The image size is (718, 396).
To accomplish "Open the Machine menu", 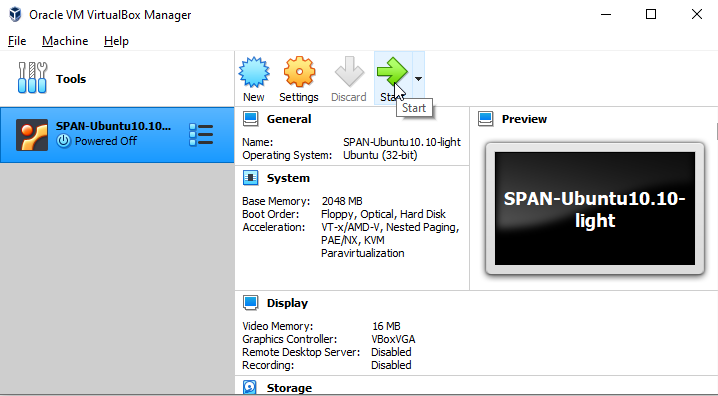I will (65, 41).
